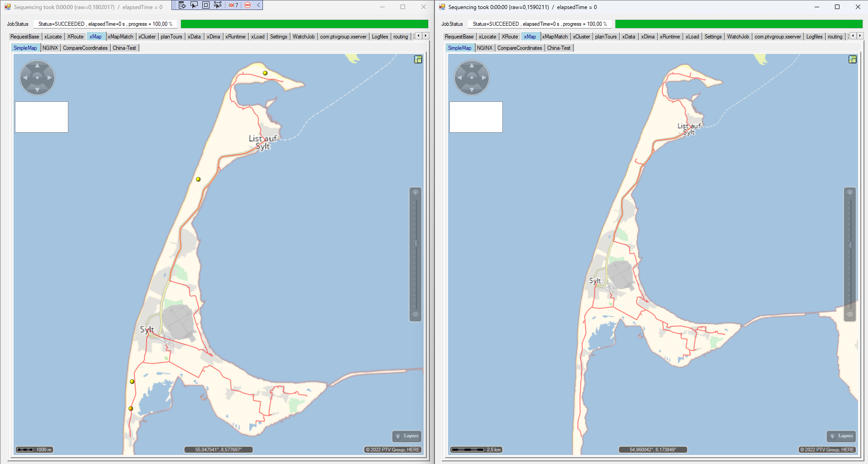Zoom in with plus icon on left map
Viewport: 868px width, 464px height.
pos(415,193)
